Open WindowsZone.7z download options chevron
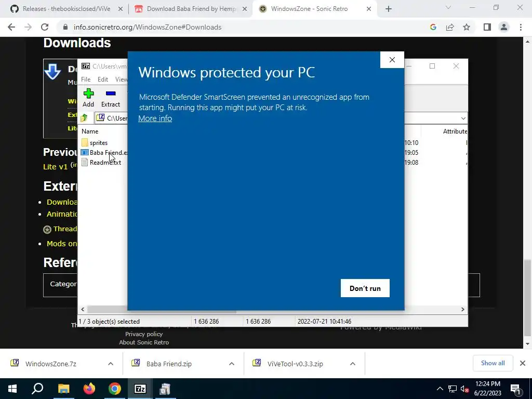This screenshot has height=399, width=532. point(111,364)
